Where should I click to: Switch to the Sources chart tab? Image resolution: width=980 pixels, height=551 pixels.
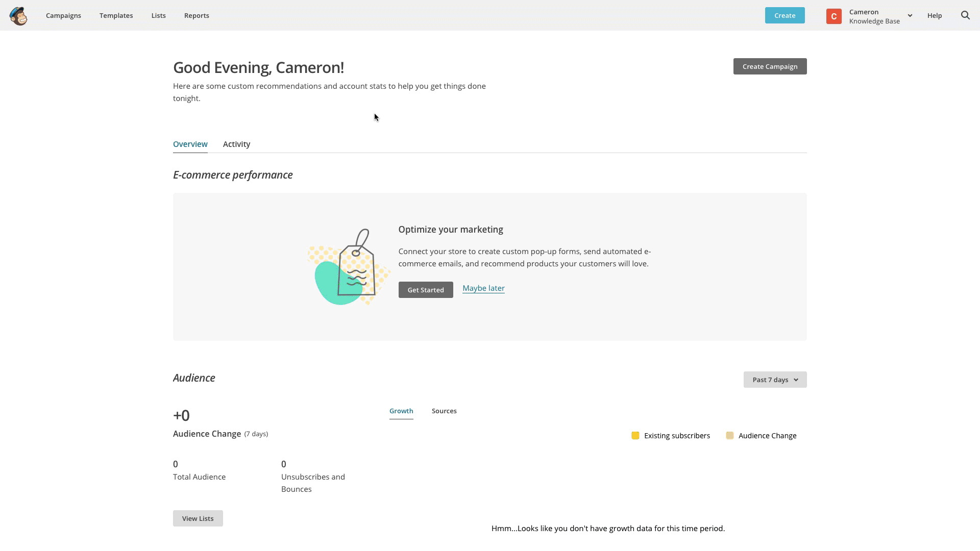(444, 411)
